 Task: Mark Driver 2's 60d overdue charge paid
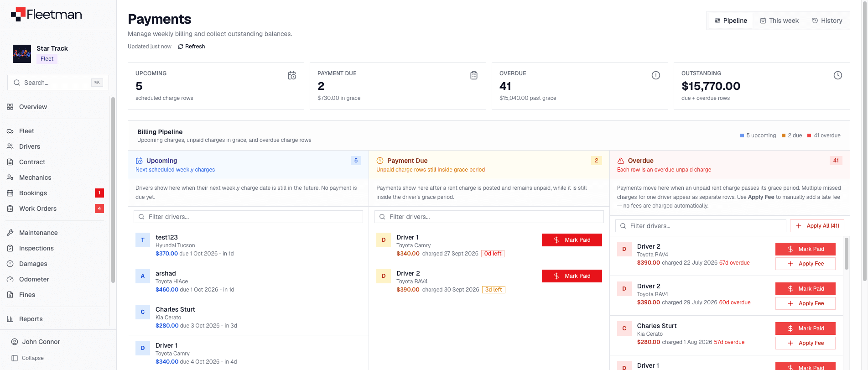pos(806,289)
